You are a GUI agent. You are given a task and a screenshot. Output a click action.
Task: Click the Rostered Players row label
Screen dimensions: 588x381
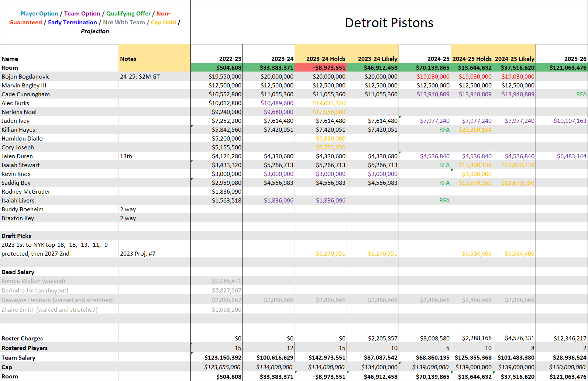click(x=24, y=348)
